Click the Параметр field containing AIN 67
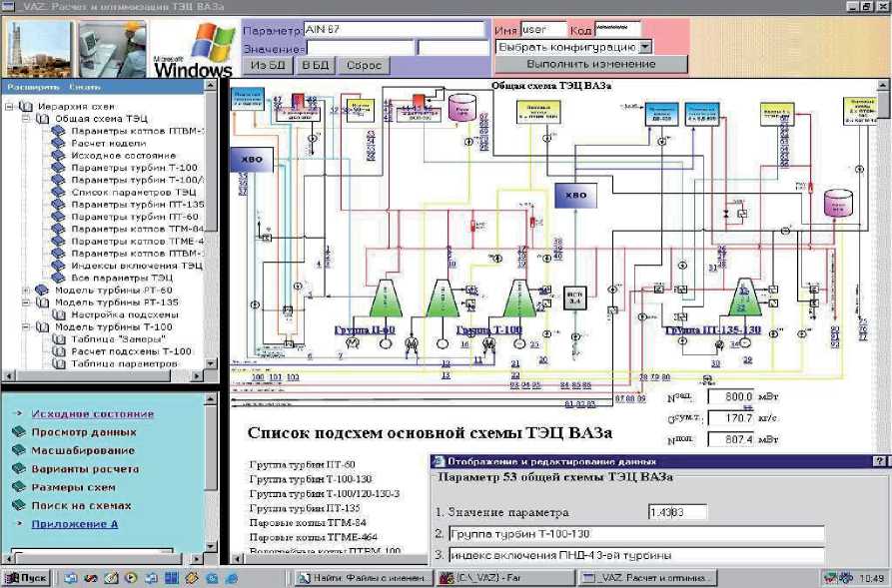This screenshot has height=588, width=892. pos(394,30)
